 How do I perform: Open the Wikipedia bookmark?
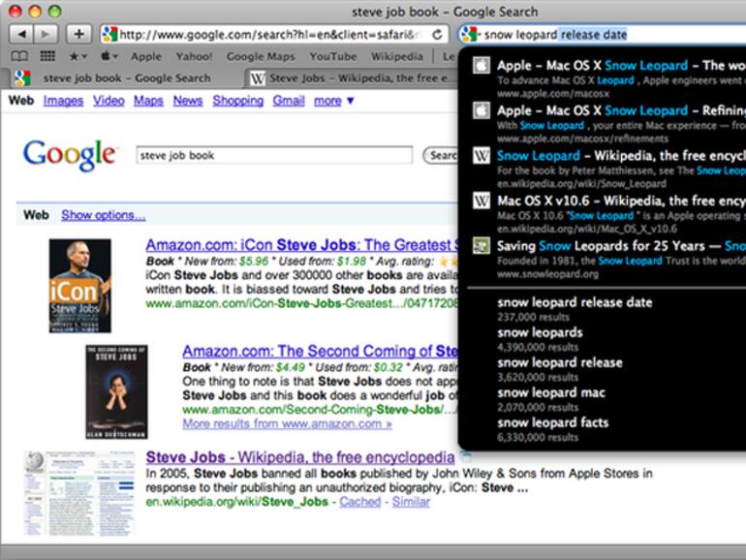397,56
